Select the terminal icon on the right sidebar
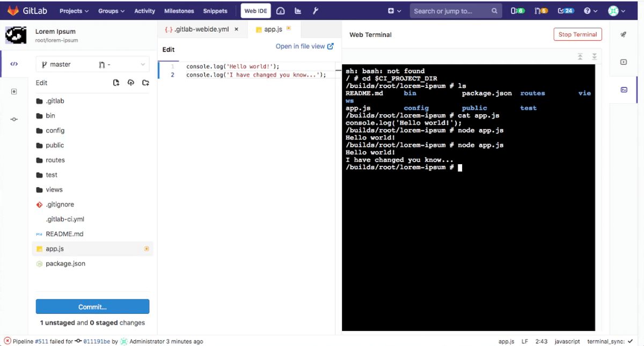Viewport: 644px width, 346px height. click(x=623, y=90)
